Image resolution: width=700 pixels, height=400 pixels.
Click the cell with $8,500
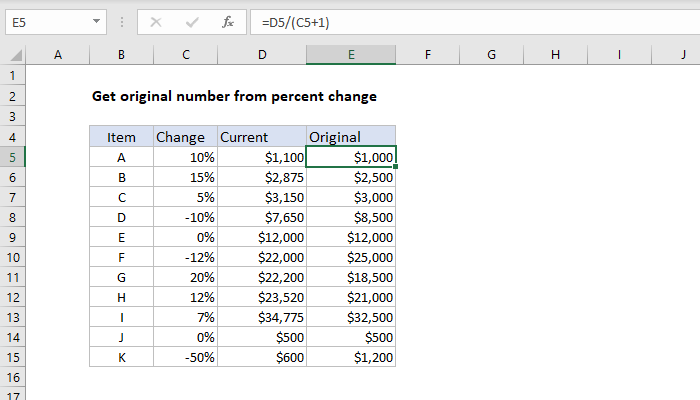coord(351,217)
